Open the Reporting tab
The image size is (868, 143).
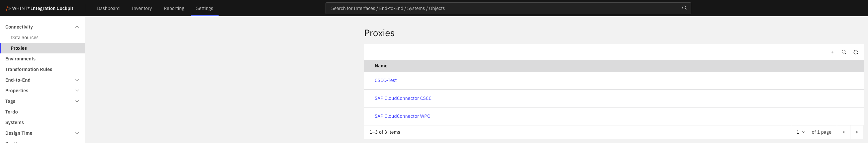174,8
